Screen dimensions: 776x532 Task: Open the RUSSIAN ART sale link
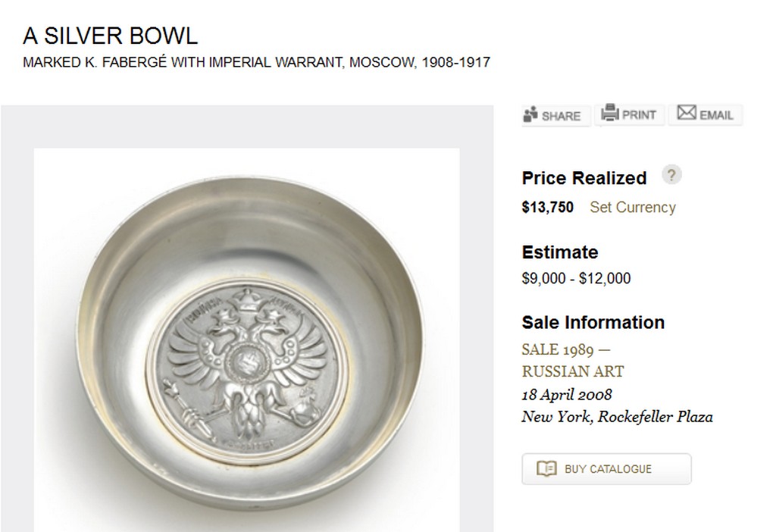[x=573, y=371]
